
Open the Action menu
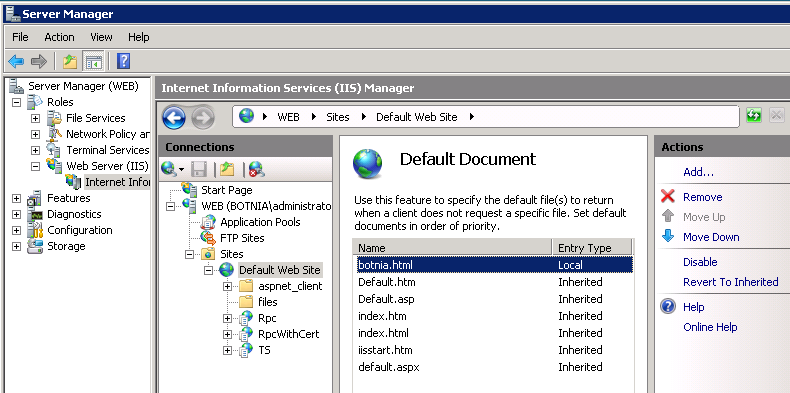59,37
